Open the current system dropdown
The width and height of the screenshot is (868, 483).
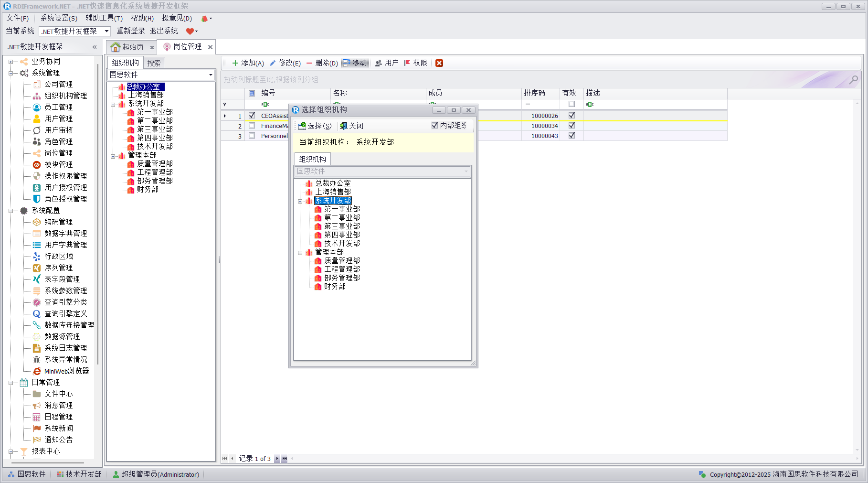[106, 32]
